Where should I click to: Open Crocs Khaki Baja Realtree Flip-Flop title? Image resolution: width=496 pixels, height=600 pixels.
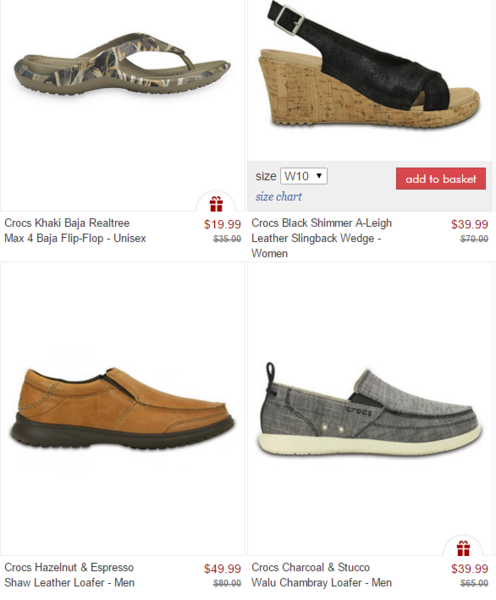75,231
